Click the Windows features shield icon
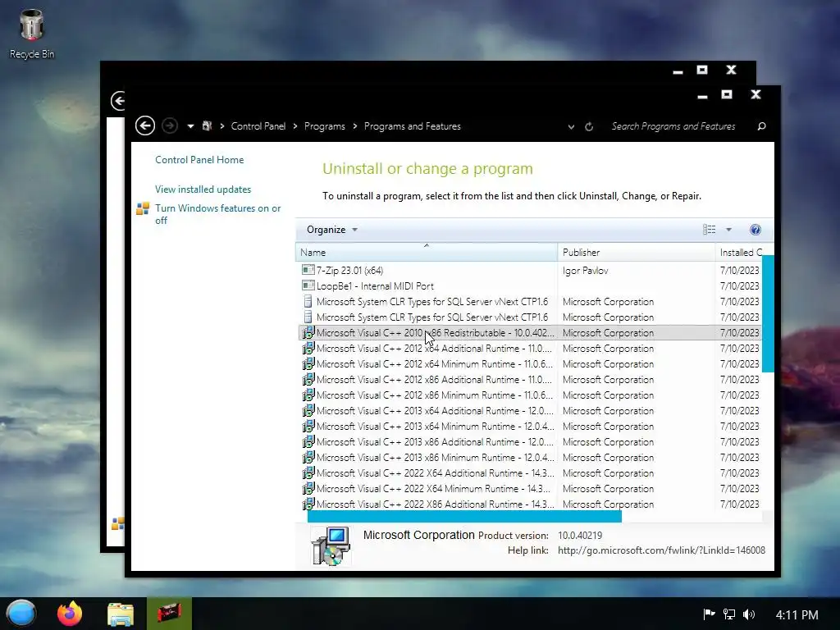Screen dimensions: 840x630 point(143,208)
